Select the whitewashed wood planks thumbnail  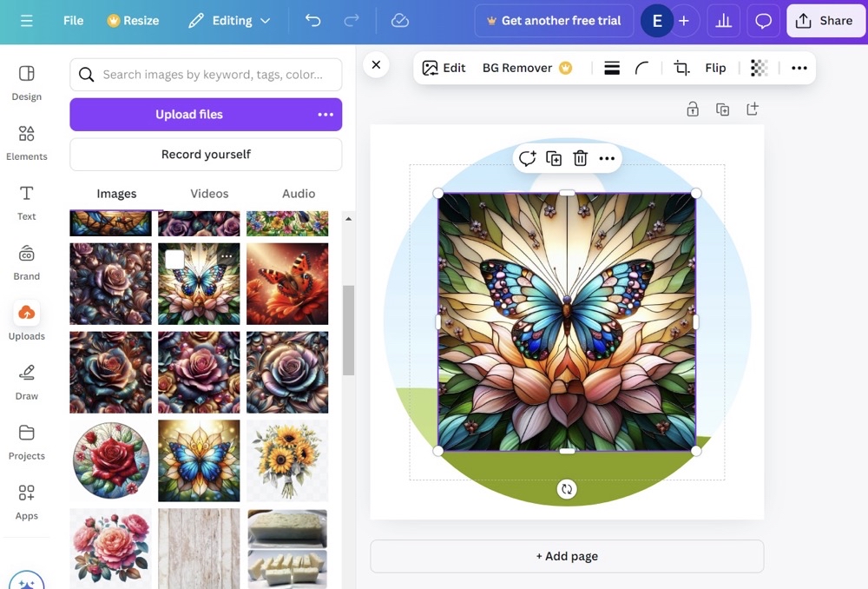pyautogui.click(x=199, y=548)
